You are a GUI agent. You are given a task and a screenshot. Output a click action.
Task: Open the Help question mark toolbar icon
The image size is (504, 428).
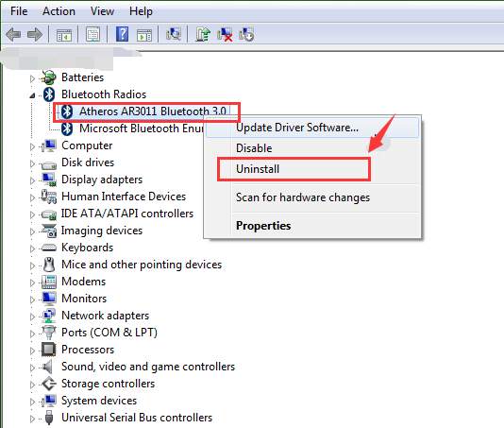[x=122, y=34]
